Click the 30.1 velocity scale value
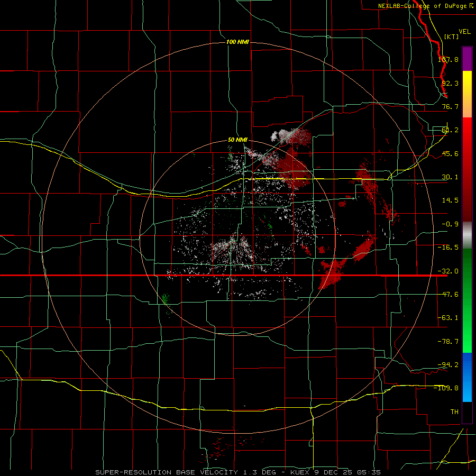476x476 pixels. pyautogui.click(x=450, y=177)
